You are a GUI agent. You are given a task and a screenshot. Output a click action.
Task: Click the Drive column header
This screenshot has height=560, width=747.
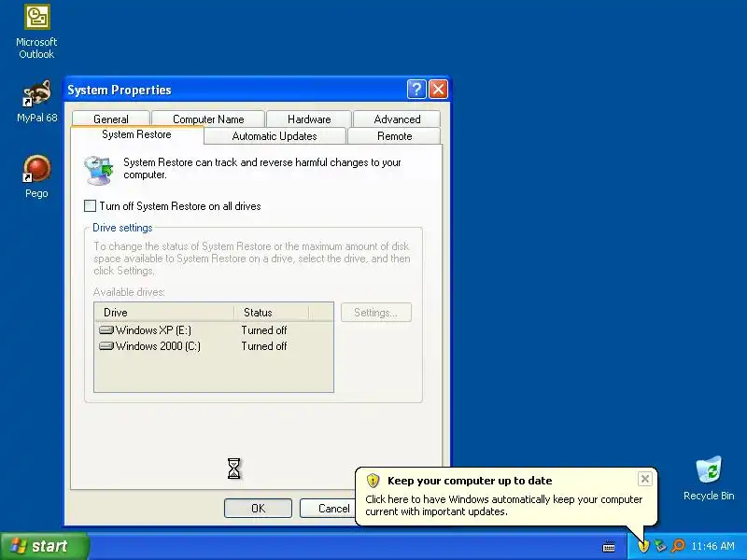[164, 313]
